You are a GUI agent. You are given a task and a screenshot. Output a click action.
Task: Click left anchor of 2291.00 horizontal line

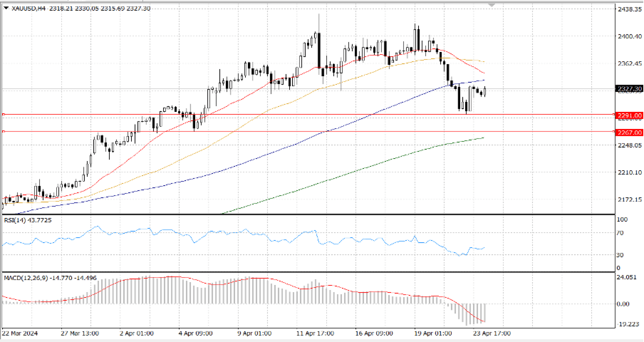(4, 114)
